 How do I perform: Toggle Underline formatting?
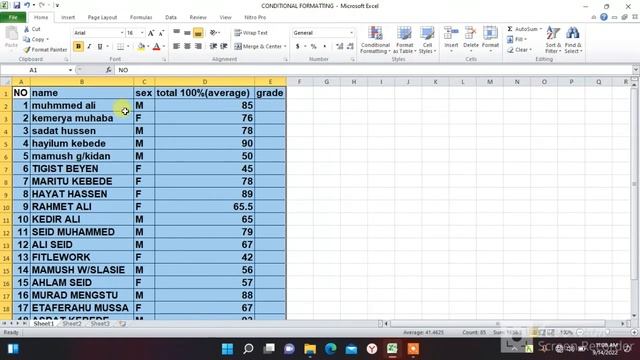(x=100, y=47)
